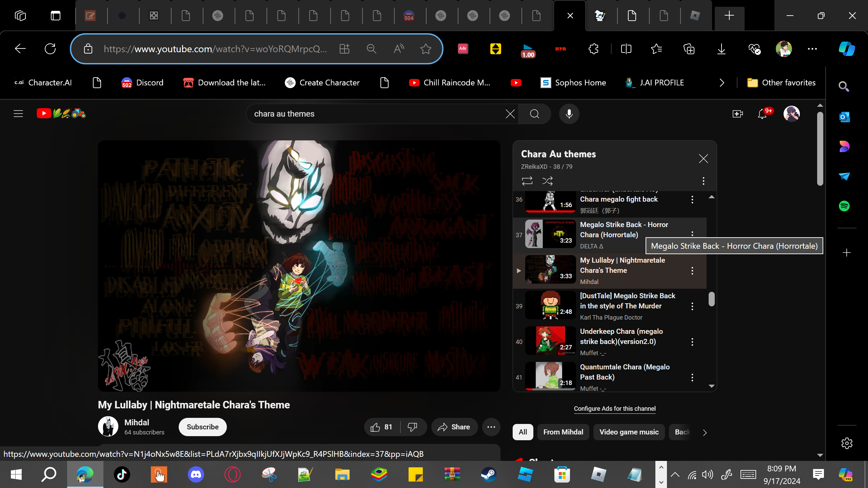Click the playlist panel's scrollbar thumb

(711, 299)
